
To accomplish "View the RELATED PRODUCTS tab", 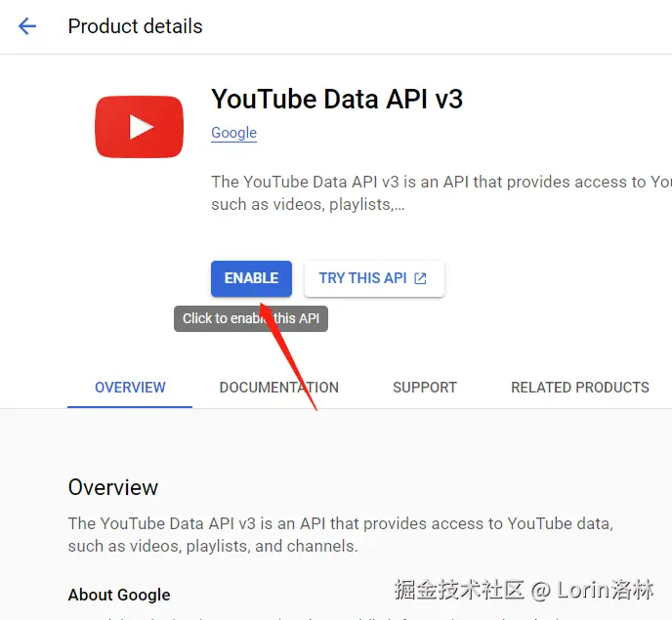I will (580, 388).
